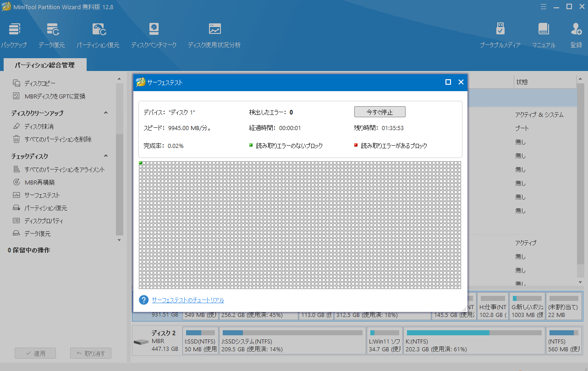Select サーフェステスト in the sidebar
The image size is (588, 371).
point(42,195)
